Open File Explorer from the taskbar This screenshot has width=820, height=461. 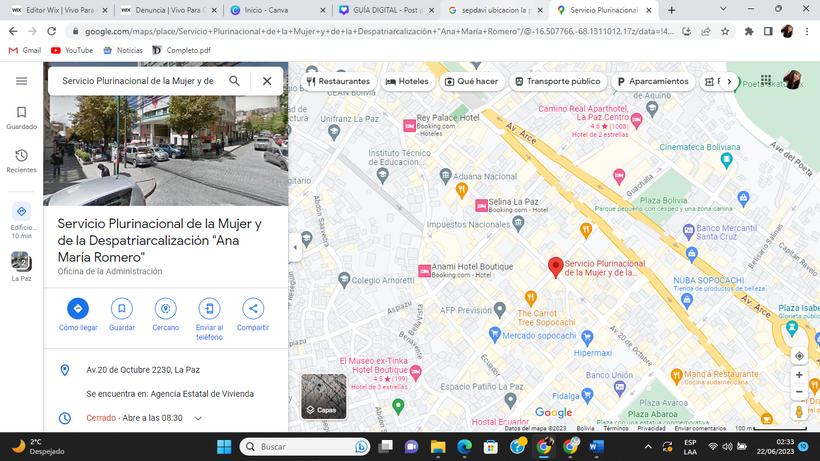438,447
